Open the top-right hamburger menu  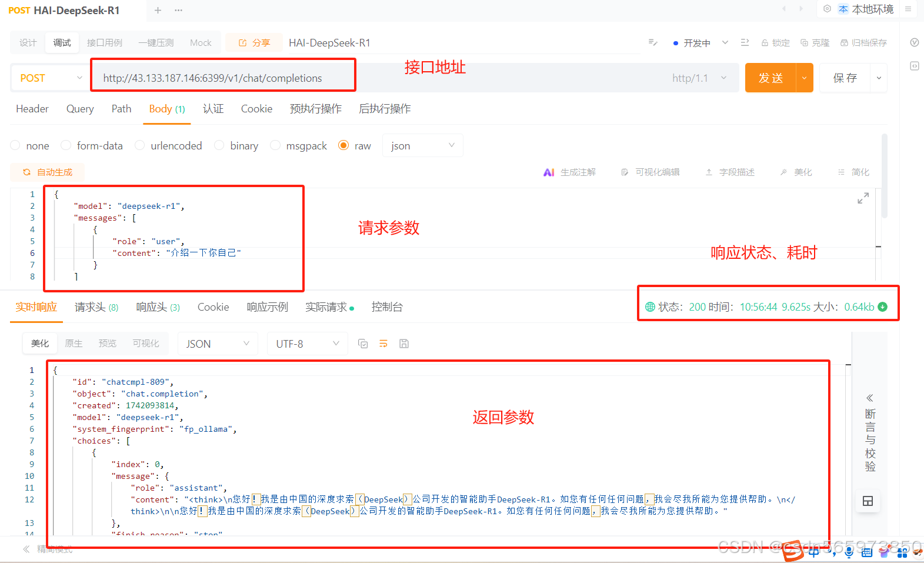click(908, 9)
